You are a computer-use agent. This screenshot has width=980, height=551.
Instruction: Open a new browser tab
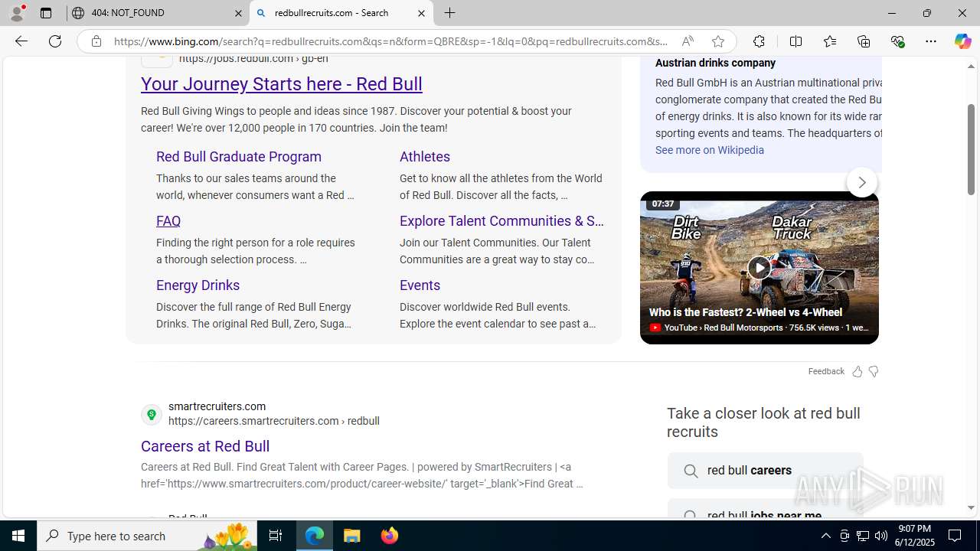click(x=450, y=13)
